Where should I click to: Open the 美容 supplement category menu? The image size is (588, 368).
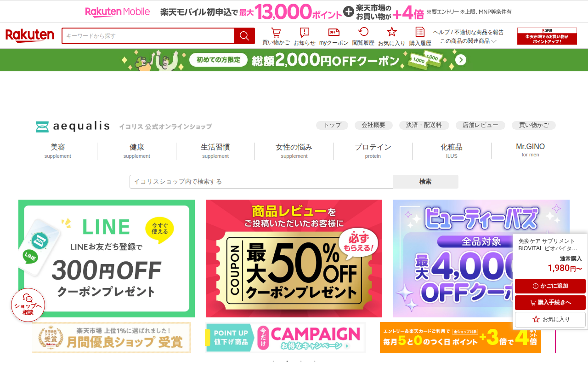tap(58, 151)
